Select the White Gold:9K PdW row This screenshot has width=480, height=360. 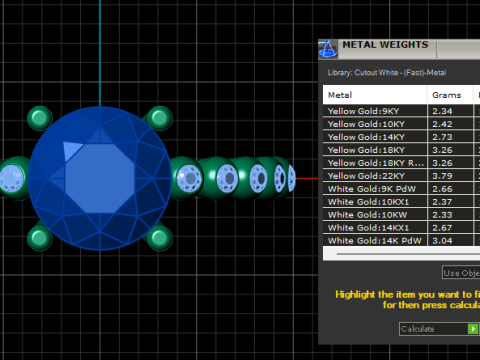(401, 189)
